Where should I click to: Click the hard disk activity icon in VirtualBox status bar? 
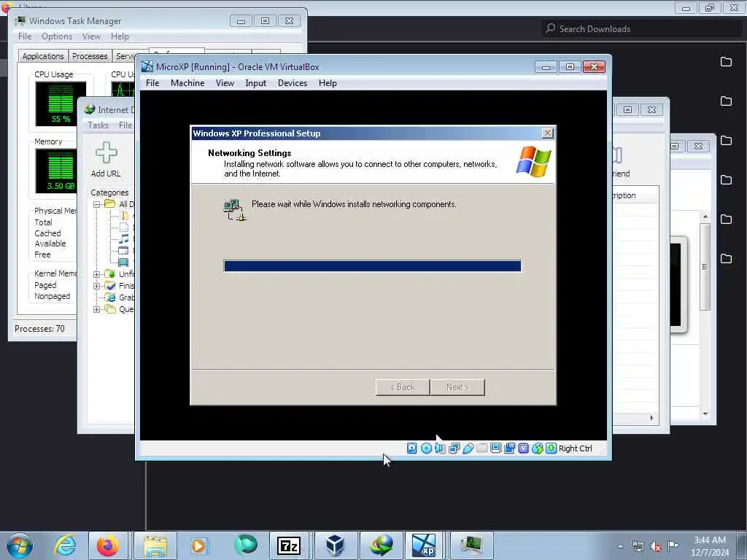[412, 448]
